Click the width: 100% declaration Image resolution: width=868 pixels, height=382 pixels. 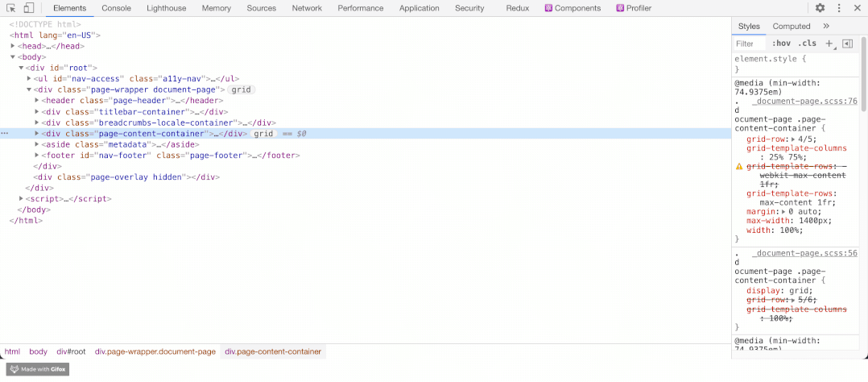coord(775,230)
